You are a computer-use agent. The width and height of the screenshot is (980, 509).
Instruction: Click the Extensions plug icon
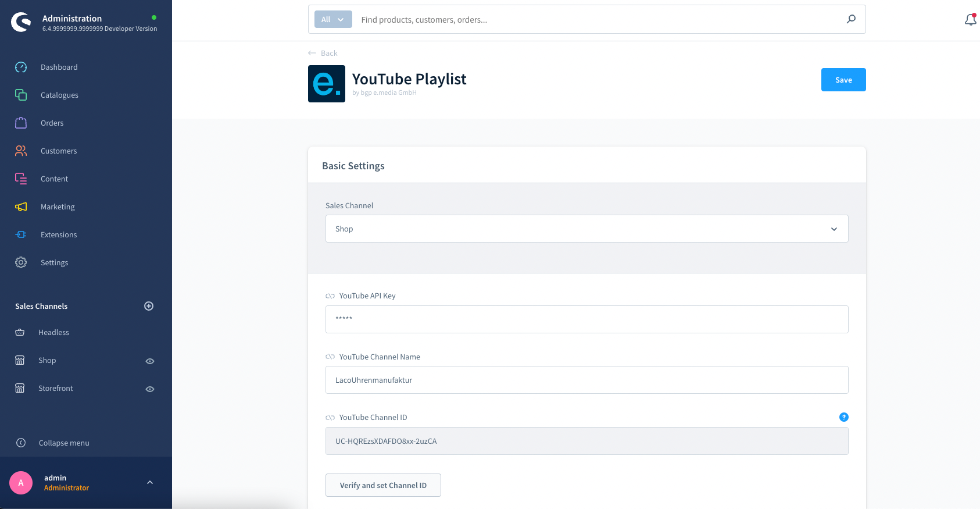[x=21, y=234]
